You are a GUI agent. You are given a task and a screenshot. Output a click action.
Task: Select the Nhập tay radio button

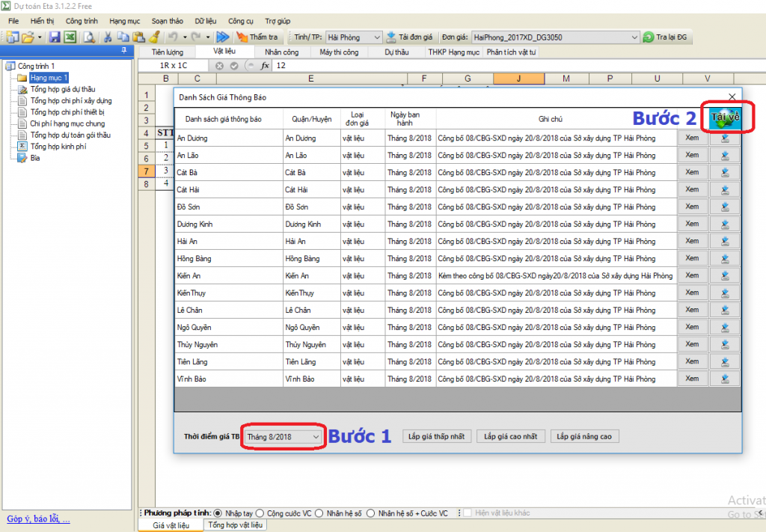click(218, 513)
